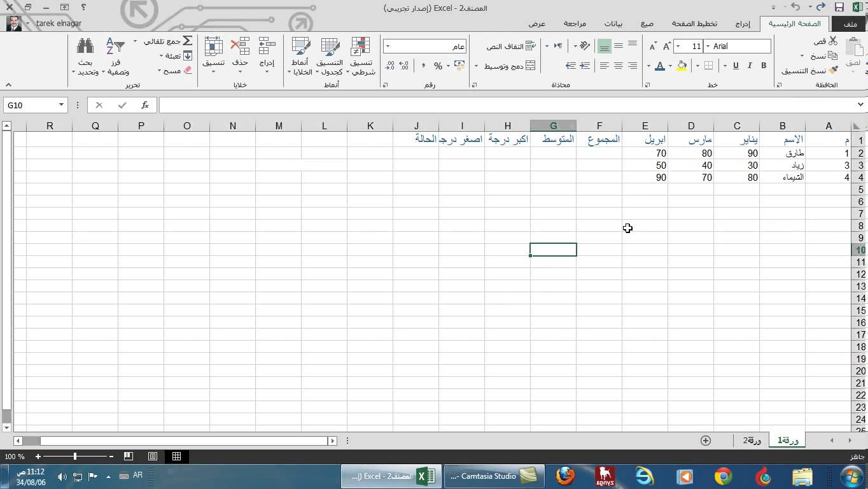Viewport: 868px width, 489px height.
Task: Switch to Page Layout (تخطيط الصفحة) tab
Action: tap(694, 24)
